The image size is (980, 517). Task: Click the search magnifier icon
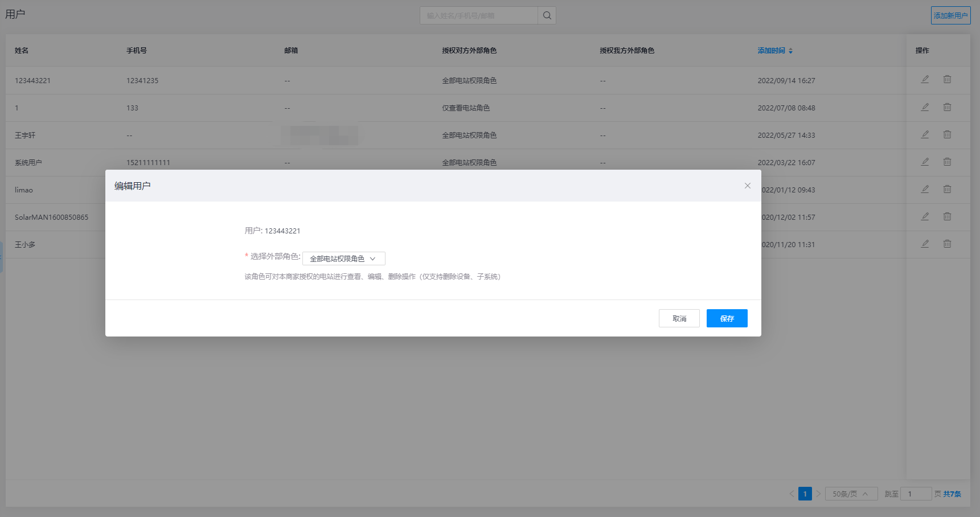547,15
